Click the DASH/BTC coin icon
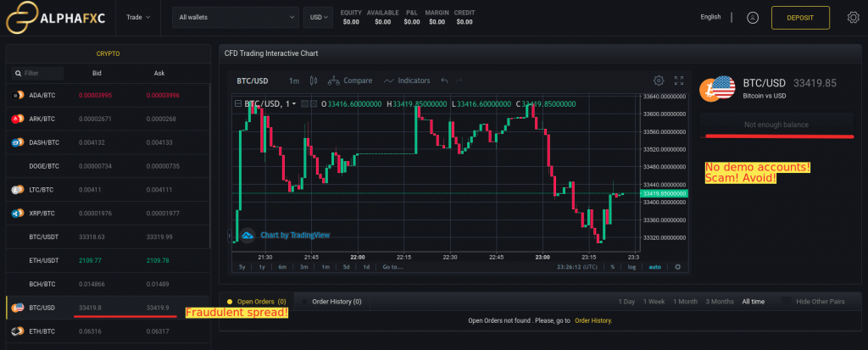This screenshot has height=350, width=868. 17,142
